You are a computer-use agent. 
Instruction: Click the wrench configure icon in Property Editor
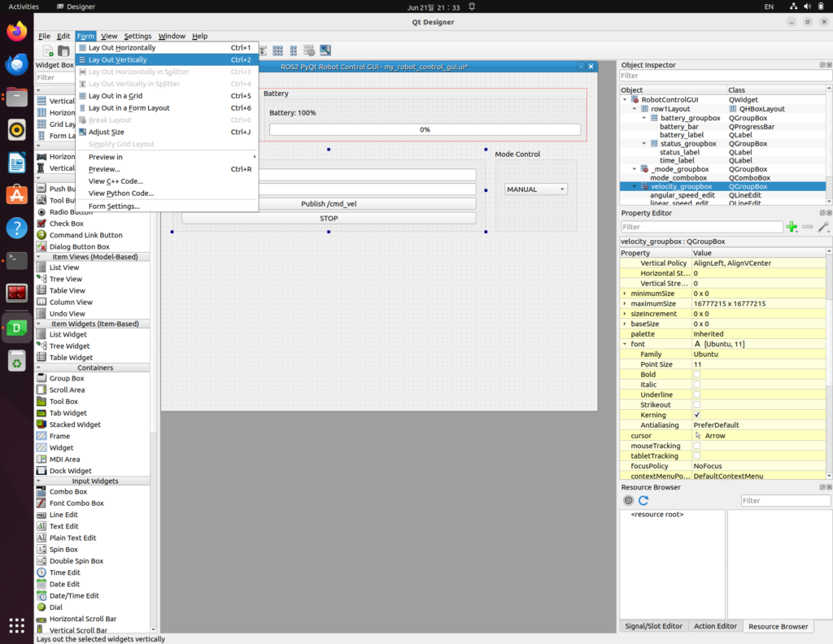click(x=823, y=227)
